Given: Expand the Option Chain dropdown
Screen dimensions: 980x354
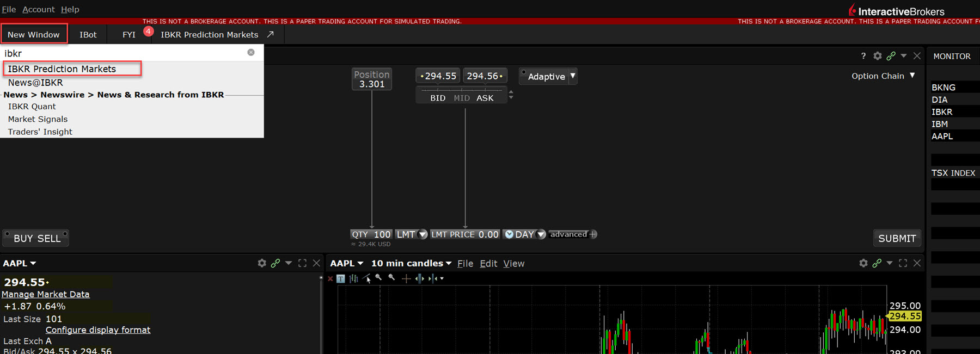Looking at the screenshot, I should 912,76.
